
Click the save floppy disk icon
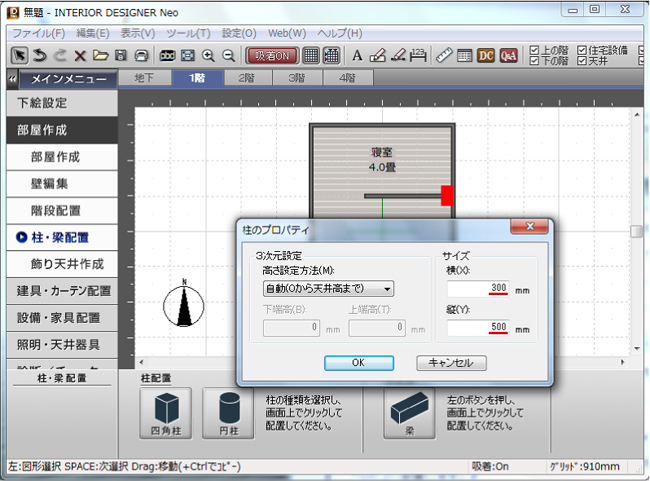(x=120, y=55)
